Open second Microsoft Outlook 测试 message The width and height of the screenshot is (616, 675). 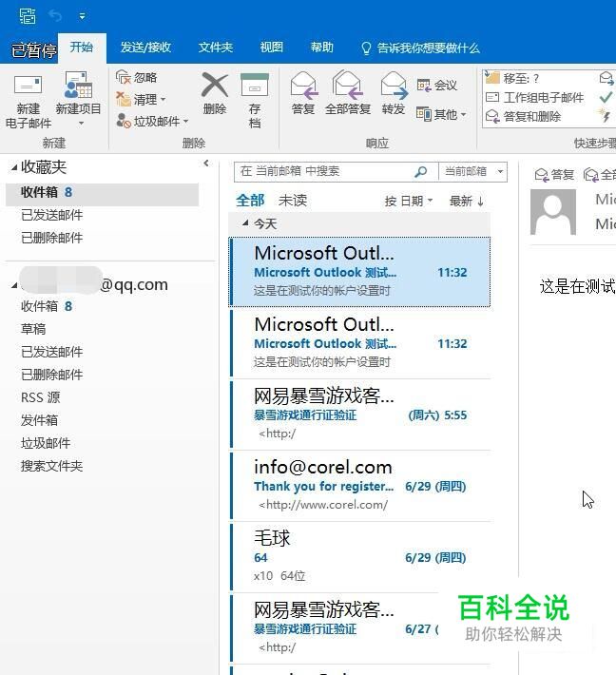pos(360,343)
